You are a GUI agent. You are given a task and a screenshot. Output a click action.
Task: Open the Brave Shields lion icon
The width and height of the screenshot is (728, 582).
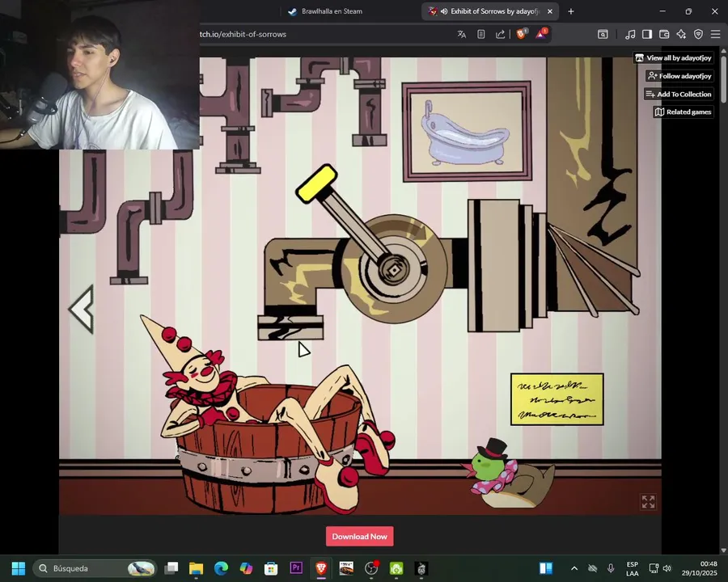522,34
